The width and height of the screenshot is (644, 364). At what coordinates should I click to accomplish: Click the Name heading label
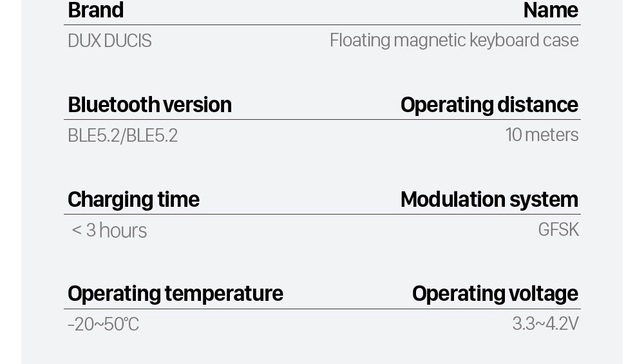[x=550, y=10]
